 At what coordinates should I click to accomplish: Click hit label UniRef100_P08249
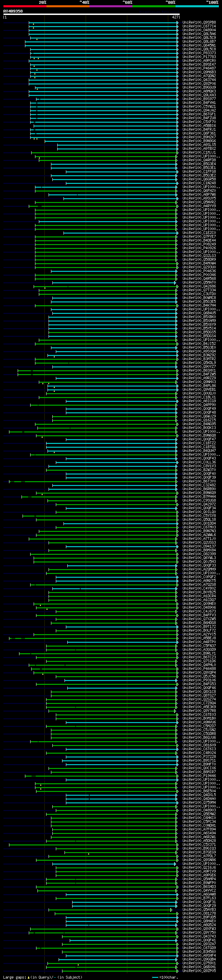(x=199, y=244)
